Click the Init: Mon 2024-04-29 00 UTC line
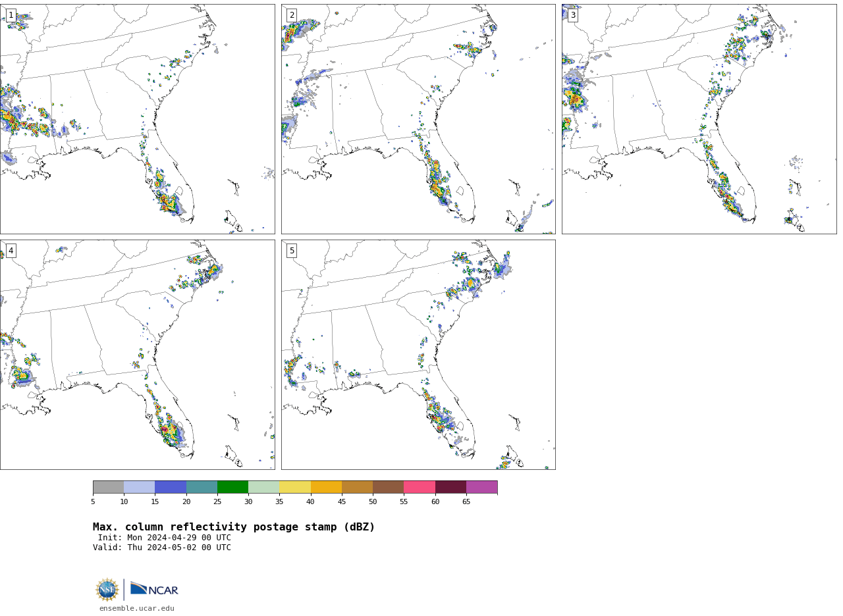The width and height of the screenshot is (843, 616). (x=165, y=538)
